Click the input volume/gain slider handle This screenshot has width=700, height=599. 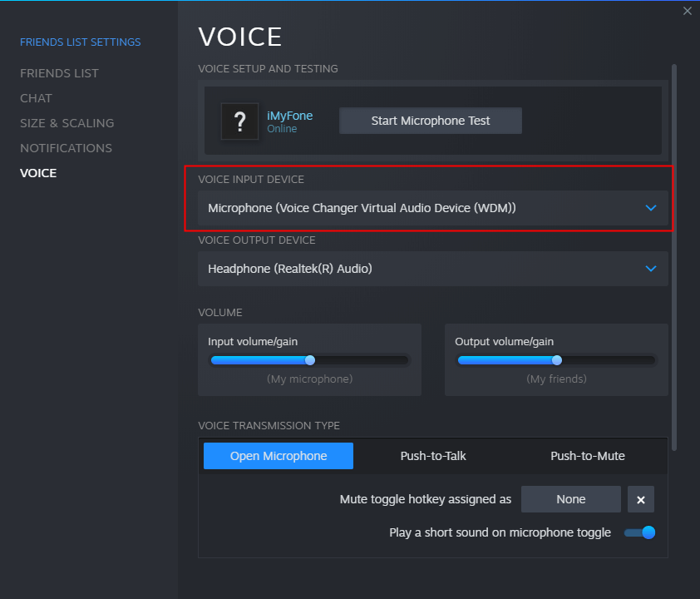(310, 360)
